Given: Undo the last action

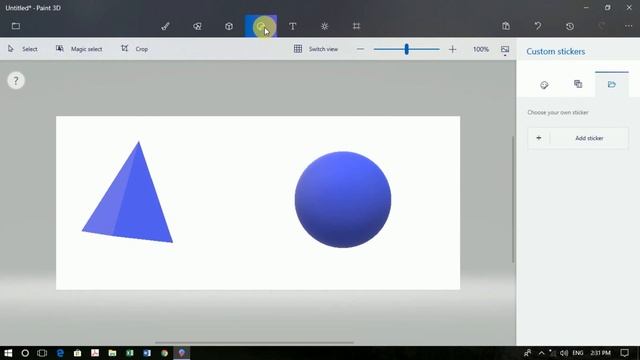Looking at the screenshot, I should pyautogui.click(x=538, y=26).
